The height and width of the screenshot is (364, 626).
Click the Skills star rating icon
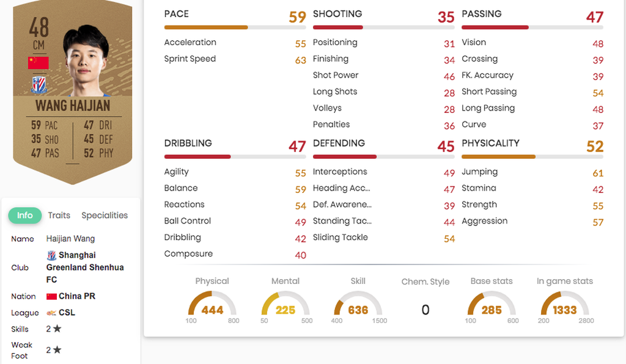coord(57,329)
